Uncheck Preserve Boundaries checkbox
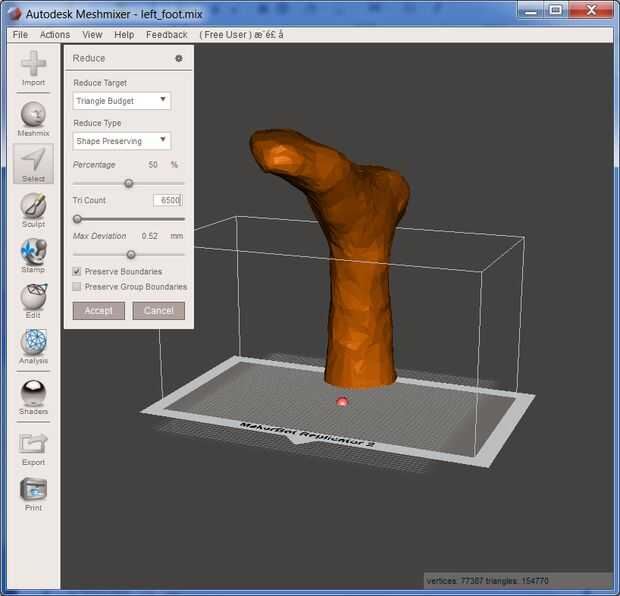Viewport: 620px width, 596px height. click(77, 271)
